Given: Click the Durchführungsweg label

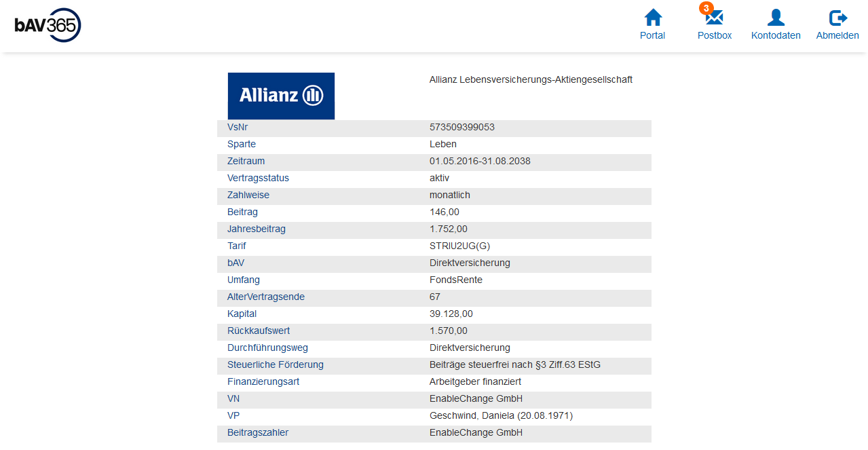Looking at the screenshot, I should [x=267, y=348].
